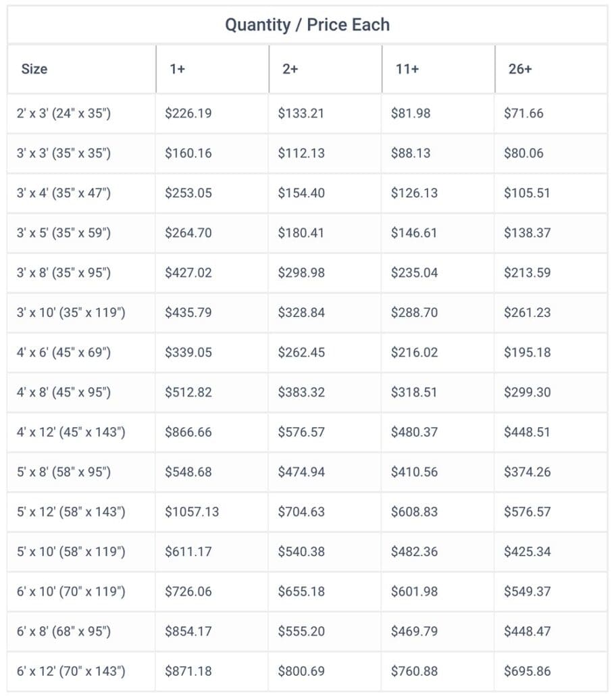Pick the $655.18 price for 6' x 10'

pyautogui.click(x=301, y=592)
